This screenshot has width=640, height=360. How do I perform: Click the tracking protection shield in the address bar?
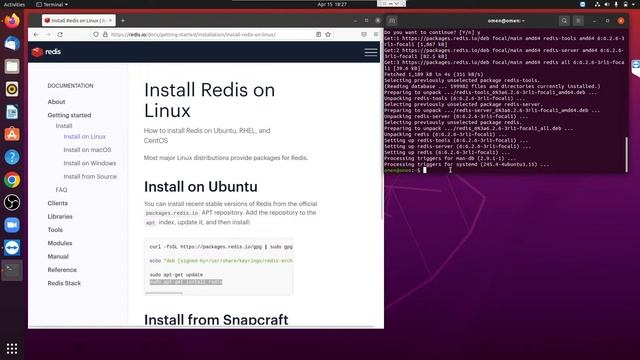coord(96,35)
